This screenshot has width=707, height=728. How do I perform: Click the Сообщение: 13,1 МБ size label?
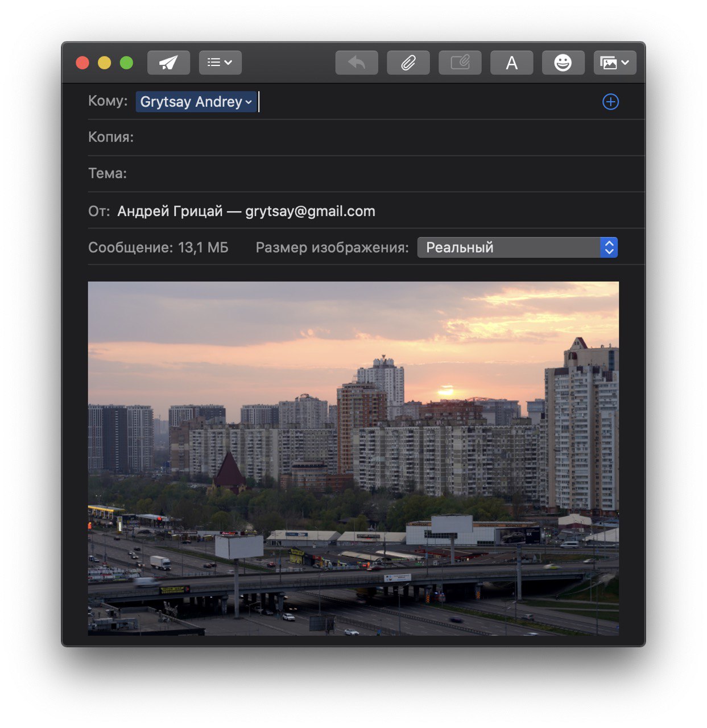(158, 247)
